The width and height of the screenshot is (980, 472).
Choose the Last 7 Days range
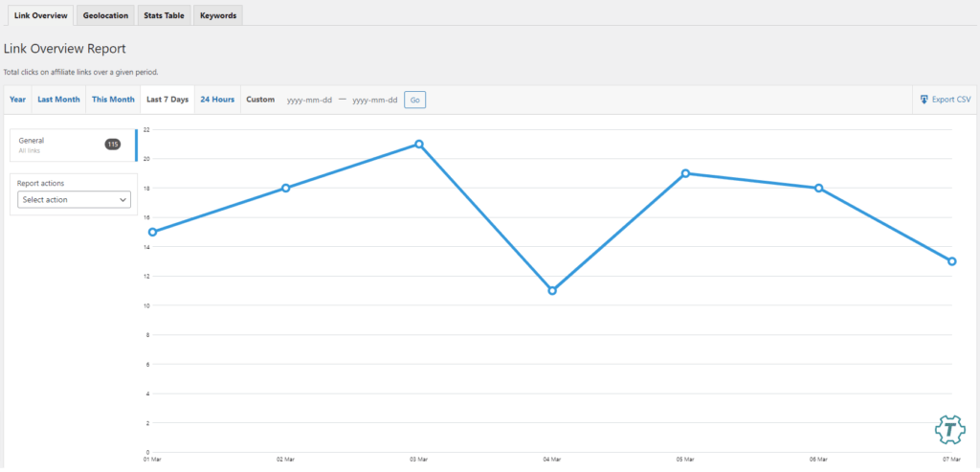coord(167,100)
